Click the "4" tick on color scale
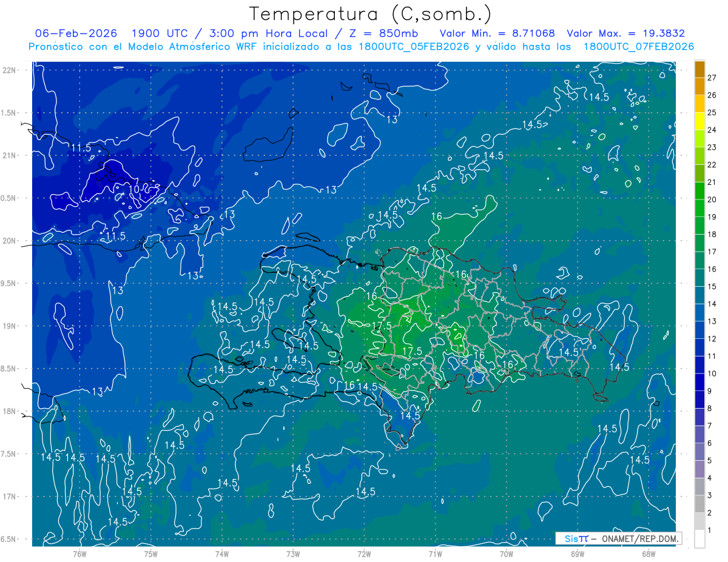 [710, 478]
